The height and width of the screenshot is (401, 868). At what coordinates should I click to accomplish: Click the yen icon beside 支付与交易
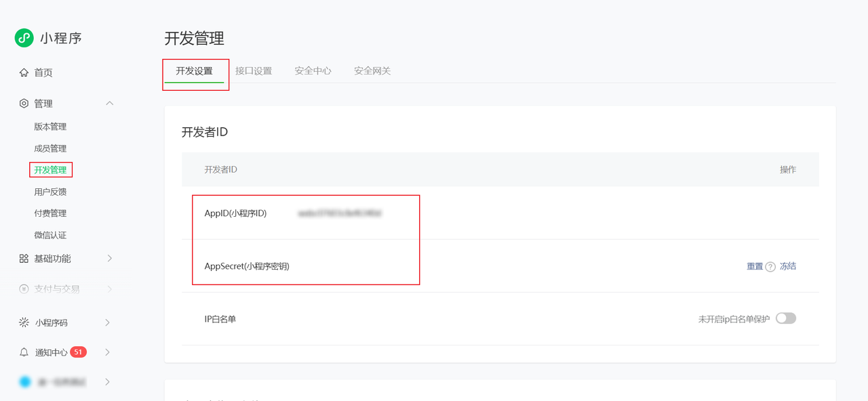[24, 289]
